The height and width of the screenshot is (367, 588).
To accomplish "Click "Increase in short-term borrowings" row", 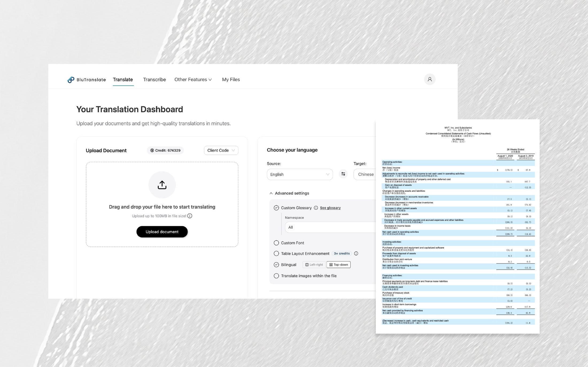I will coord(458,306).
